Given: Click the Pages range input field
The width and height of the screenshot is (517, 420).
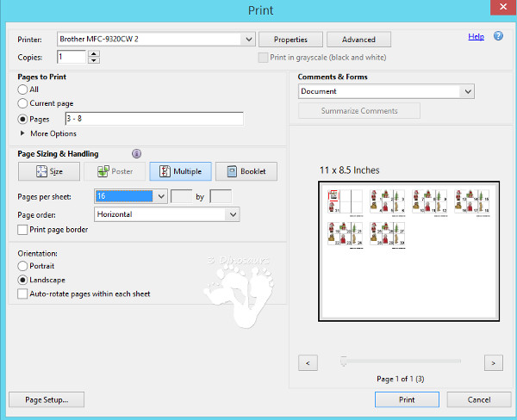Looking at the screenshot, I should click(x=153, y=119).
